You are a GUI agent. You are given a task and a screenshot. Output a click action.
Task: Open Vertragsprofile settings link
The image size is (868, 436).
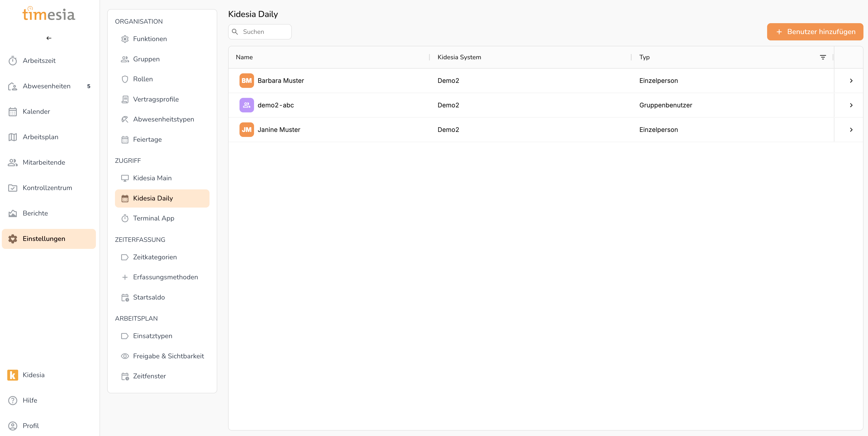(156, 99)
